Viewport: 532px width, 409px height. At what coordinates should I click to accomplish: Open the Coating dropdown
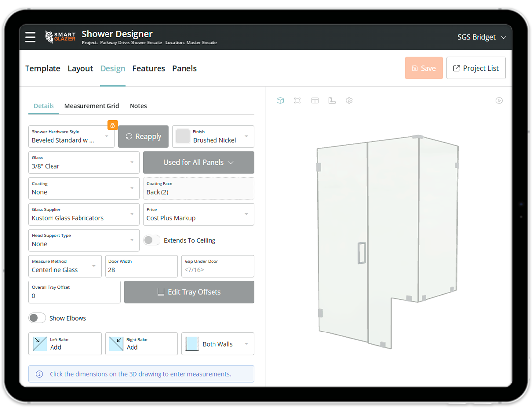[84, 188]
